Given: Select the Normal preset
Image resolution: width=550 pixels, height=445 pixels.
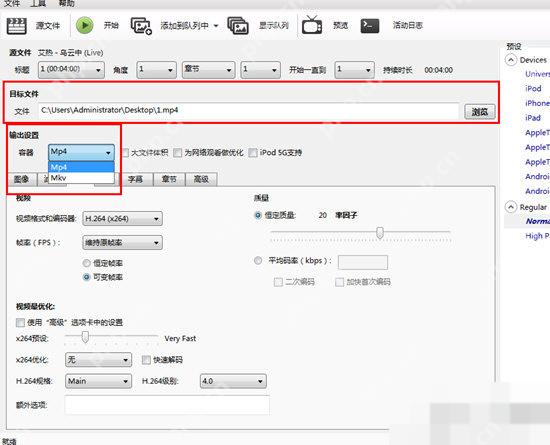Looking at the screenshot, I should [537, 221].
